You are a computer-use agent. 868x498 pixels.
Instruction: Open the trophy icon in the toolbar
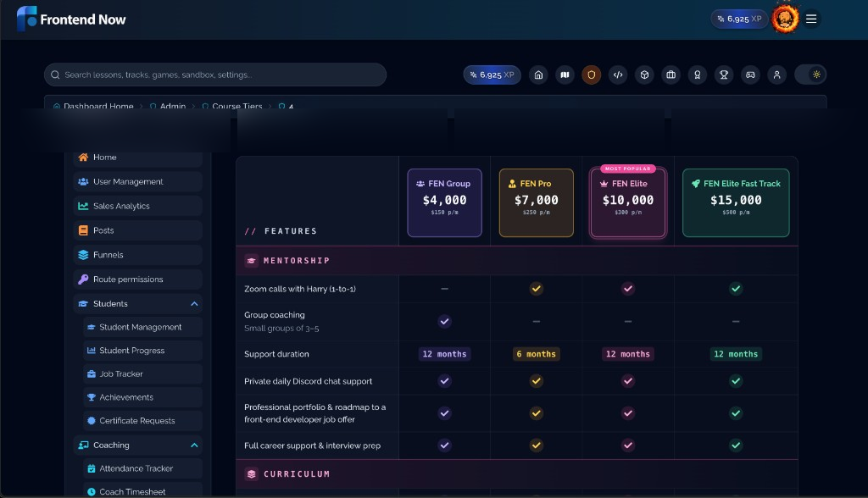pyautogui.click(x=724, y=75)
